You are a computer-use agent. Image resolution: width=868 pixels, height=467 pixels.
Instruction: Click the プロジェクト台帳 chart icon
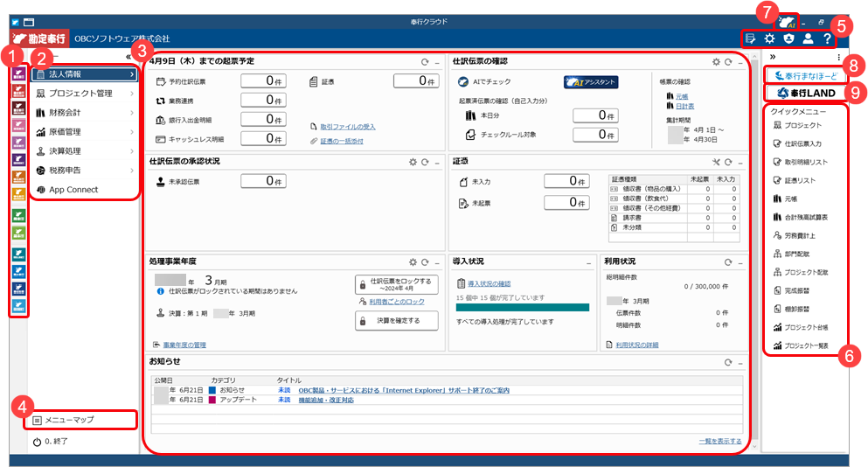(777, 327)
